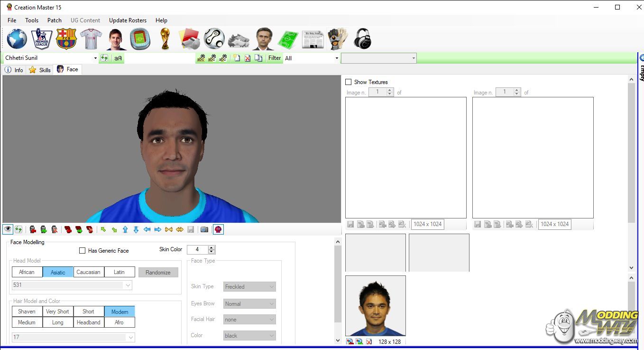The width and height of the screenshot is (644, 350).
Task: Open the FC Barcelona teams icon
Action: click(66, 38)
